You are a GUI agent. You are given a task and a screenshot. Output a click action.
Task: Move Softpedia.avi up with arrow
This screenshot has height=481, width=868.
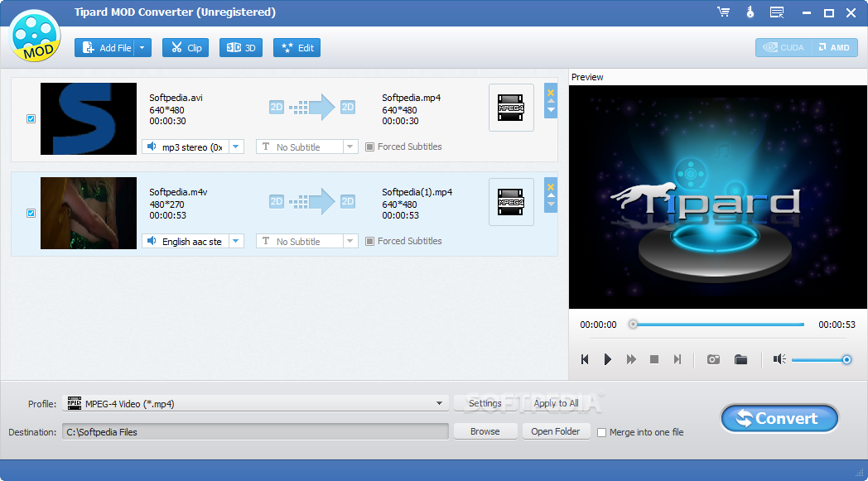[x=551, y=101]
